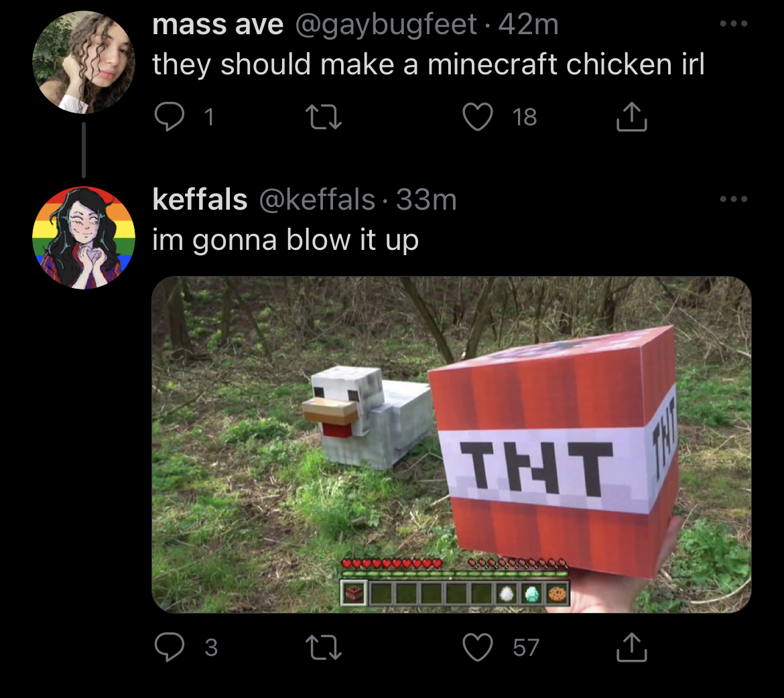Share mass ave's tweet
The height and width of the screenshot is (698, 784).
[631, 117]
